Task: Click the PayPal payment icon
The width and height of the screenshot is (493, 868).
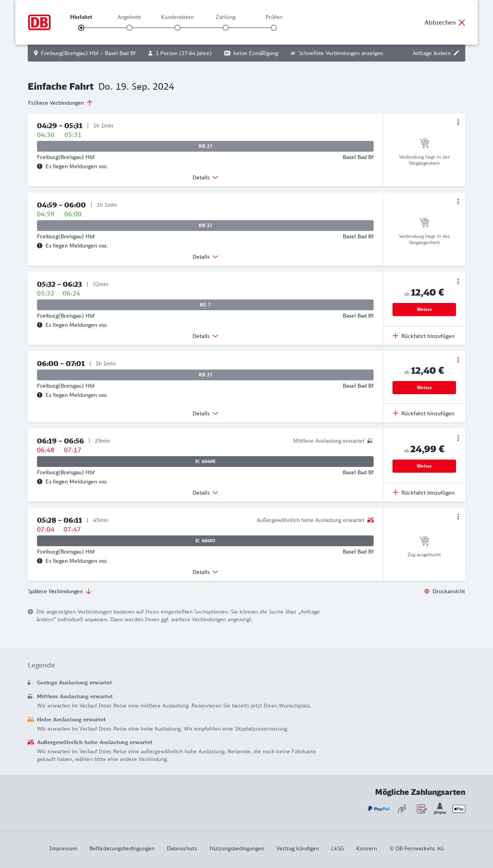Action: [x=378, y=809]
